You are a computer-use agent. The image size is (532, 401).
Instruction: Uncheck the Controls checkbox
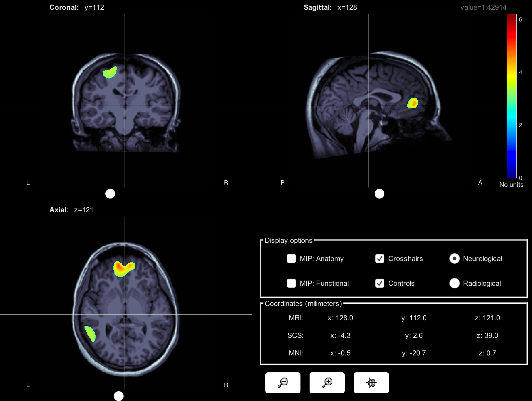click(x=380, y=283)
